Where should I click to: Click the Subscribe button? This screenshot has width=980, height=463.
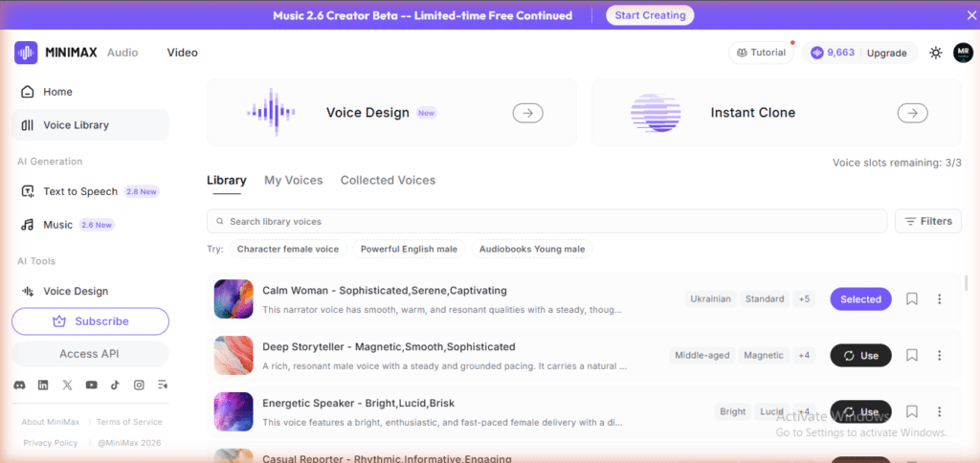[90, 321]
